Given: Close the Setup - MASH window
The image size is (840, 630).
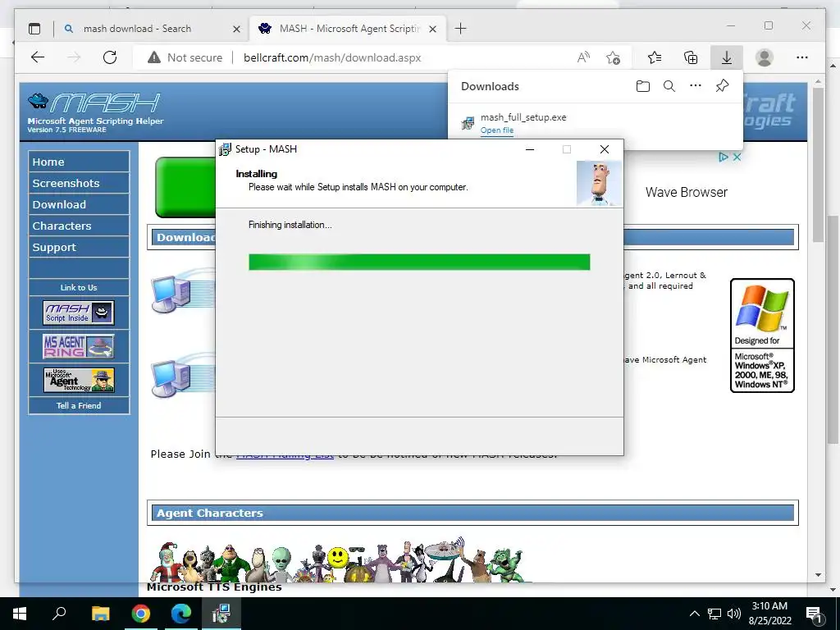Looking at the screenshot, I should click(x=605, y=149).
